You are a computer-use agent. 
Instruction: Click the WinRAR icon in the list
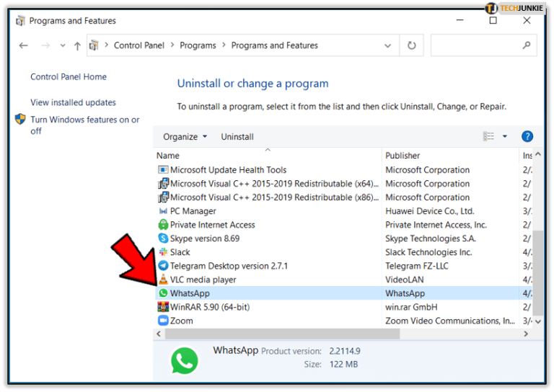click(163, 307)
